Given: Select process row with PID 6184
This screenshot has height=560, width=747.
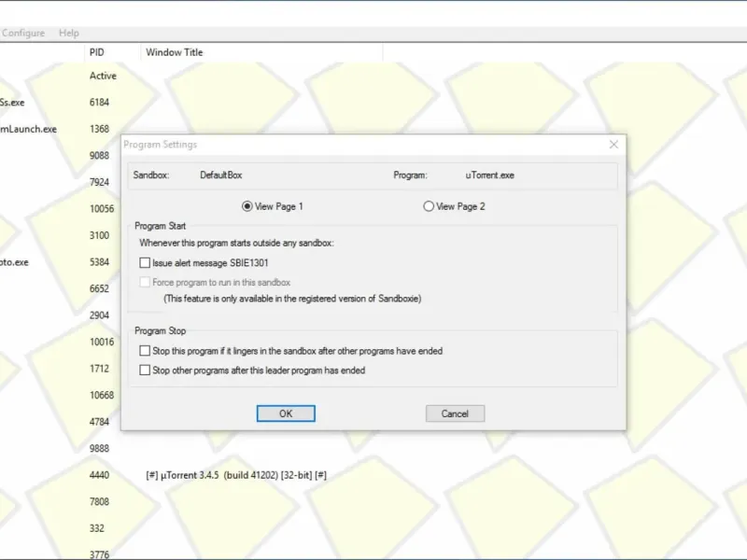Looking at the screenshot, I should pos(99,102).
